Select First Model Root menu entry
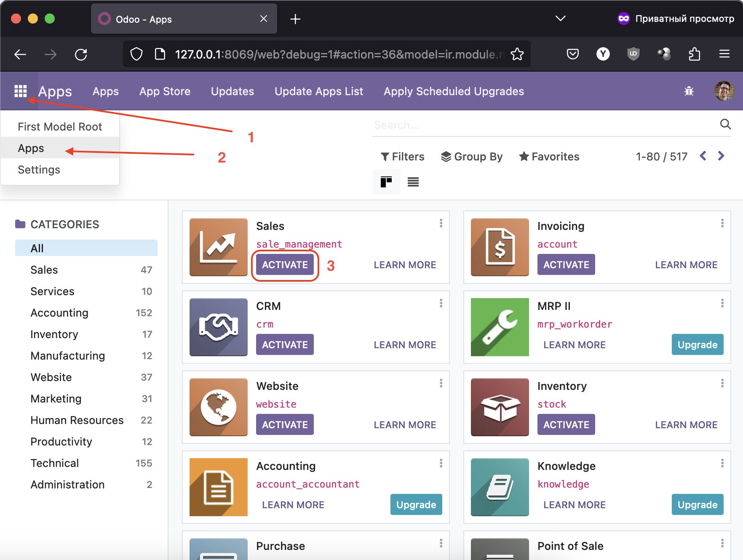743x560 pixels. (x=60, y=126)
